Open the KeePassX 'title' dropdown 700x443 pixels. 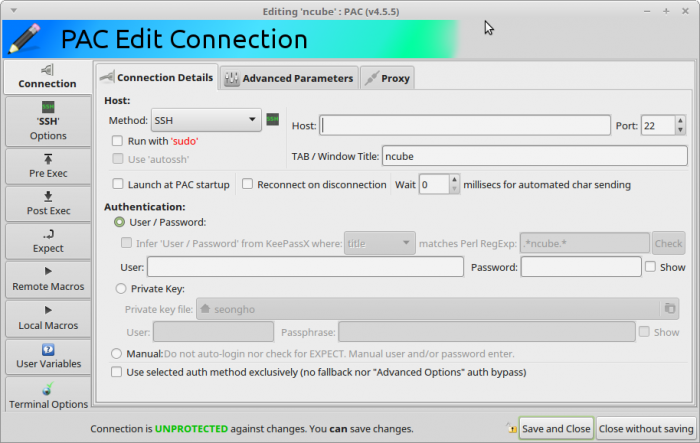pos(379,243)
